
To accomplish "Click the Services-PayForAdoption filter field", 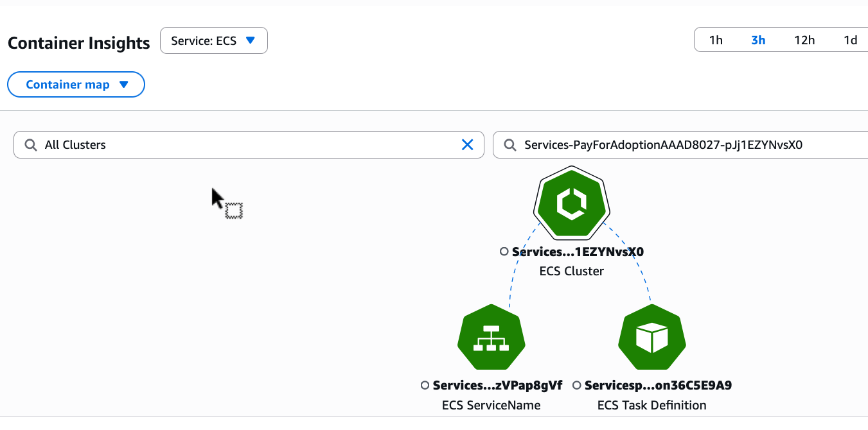I will 681,145.
